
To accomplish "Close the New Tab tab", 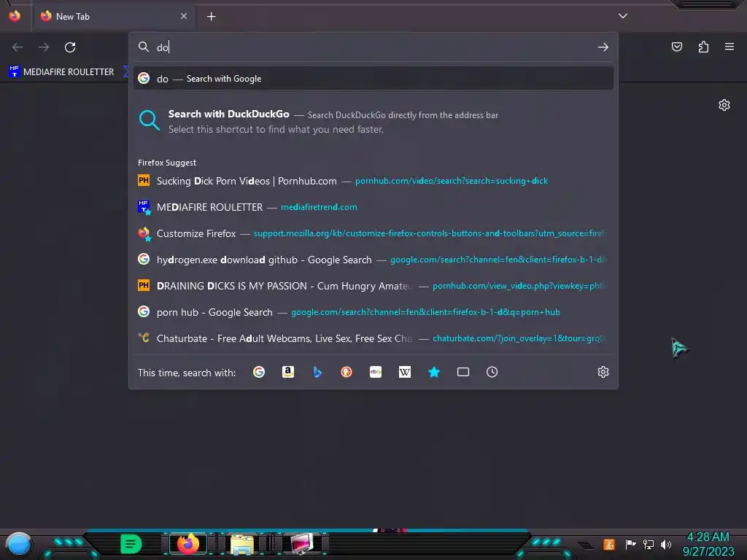I will click(184, 16).
